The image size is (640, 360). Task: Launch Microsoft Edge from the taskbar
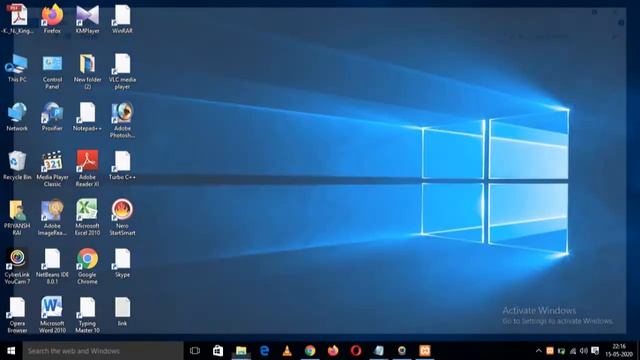click(264, 351)
